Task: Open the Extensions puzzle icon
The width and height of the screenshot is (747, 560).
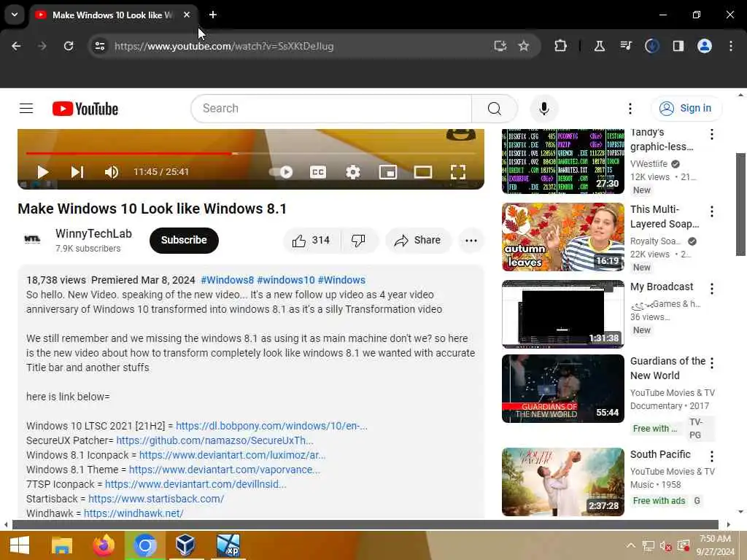Action: (561, 46)
